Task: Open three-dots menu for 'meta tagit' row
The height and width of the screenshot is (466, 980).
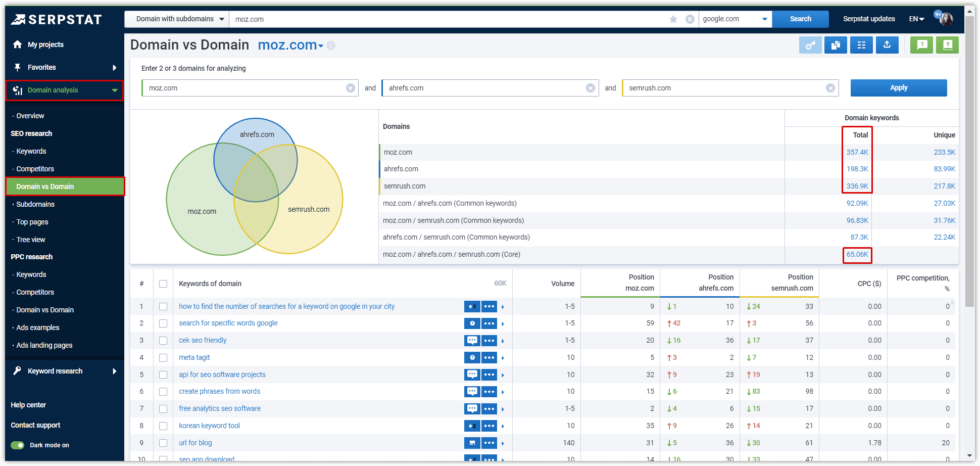Action: coord(489,358)
